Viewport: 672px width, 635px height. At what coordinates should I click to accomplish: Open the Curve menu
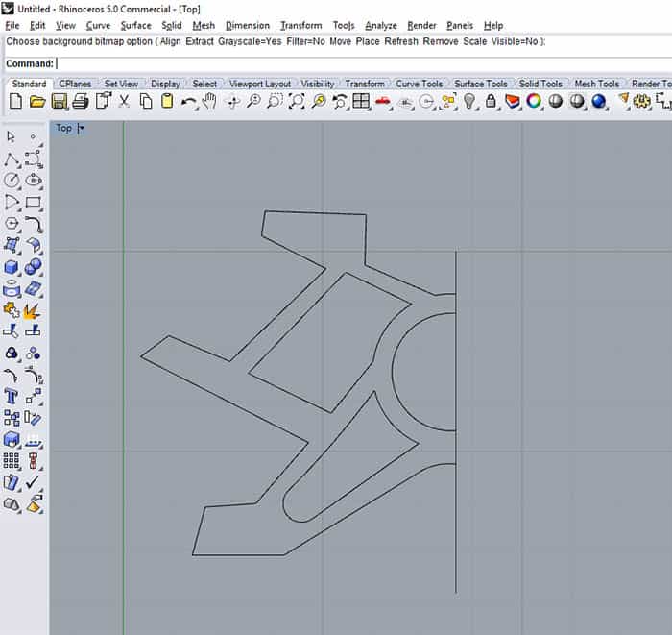[x=99, y=26]
